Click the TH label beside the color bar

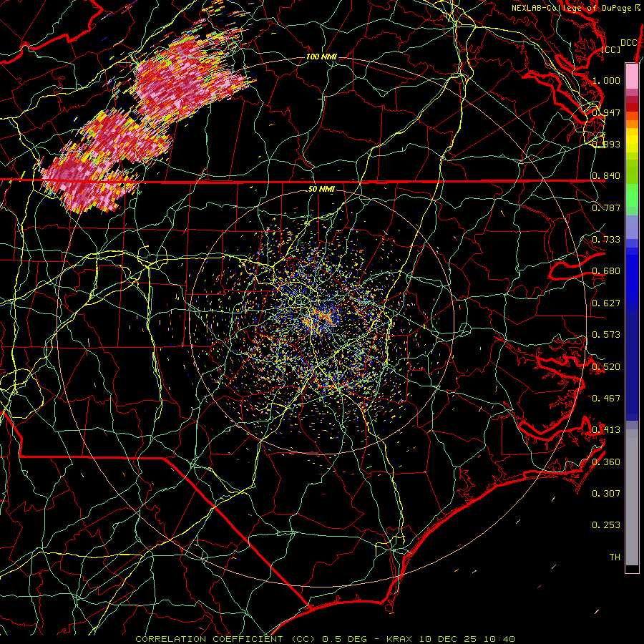coord(615,557)
